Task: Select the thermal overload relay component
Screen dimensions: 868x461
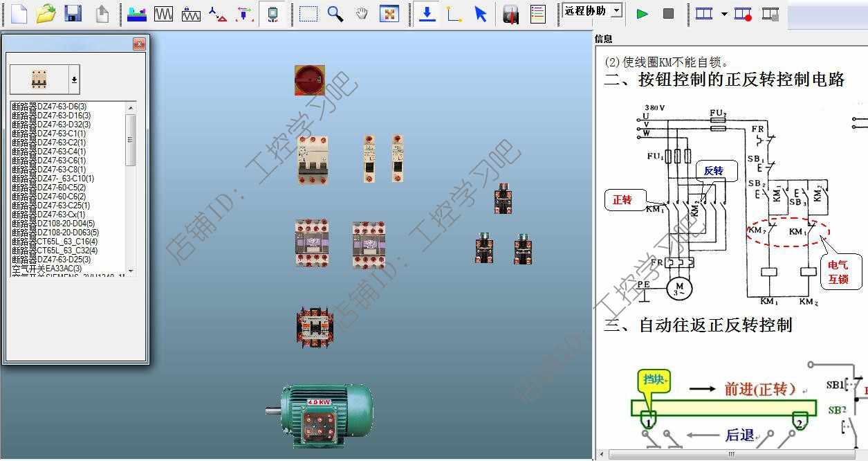Action: click(315, 326)
